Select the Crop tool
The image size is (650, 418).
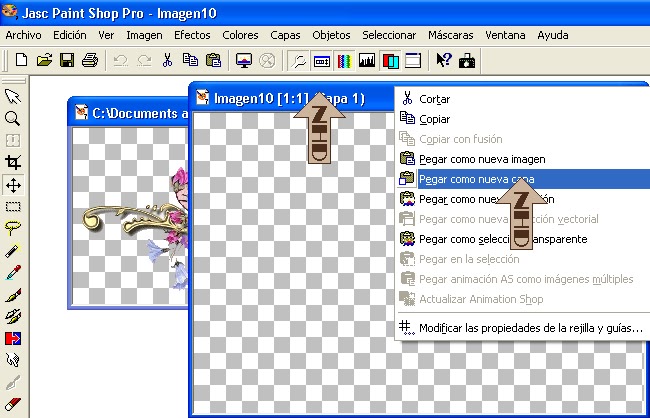click(13, 163)
